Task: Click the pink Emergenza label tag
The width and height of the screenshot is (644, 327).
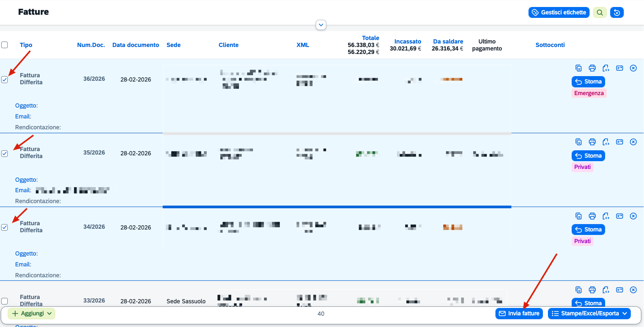Action: click(589, 93)
